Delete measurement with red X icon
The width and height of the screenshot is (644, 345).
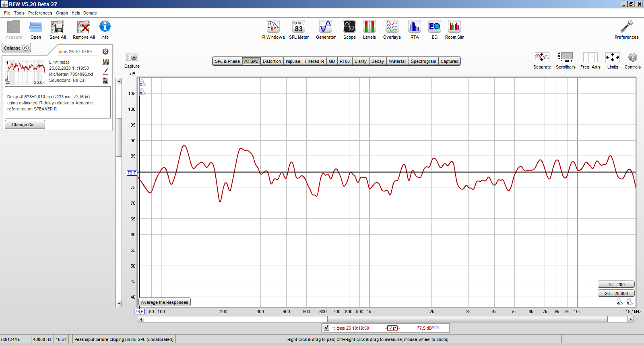click(x=105, y=52)
